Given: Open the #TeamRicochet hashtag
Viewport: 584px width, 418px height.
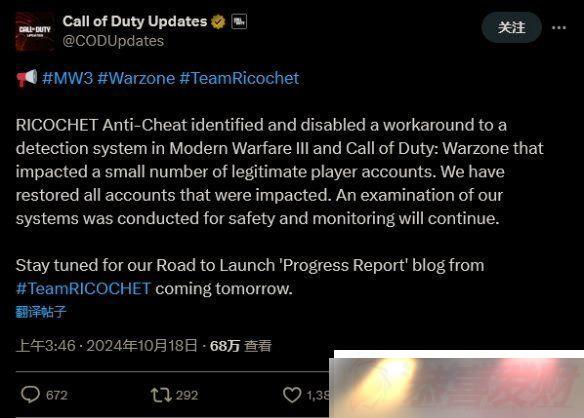Looking at the screenshot, I should pyautogui.click(x=239, y=79).
